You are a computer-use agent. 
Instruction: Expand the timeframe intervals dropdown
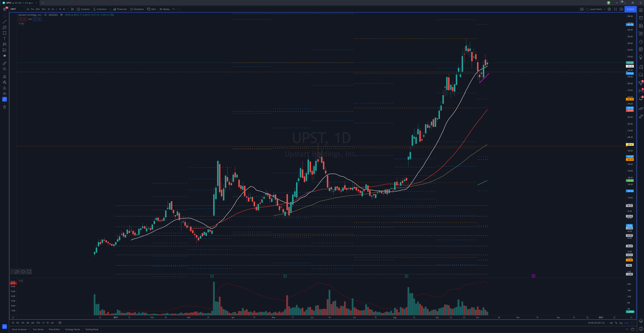point(68,9)
